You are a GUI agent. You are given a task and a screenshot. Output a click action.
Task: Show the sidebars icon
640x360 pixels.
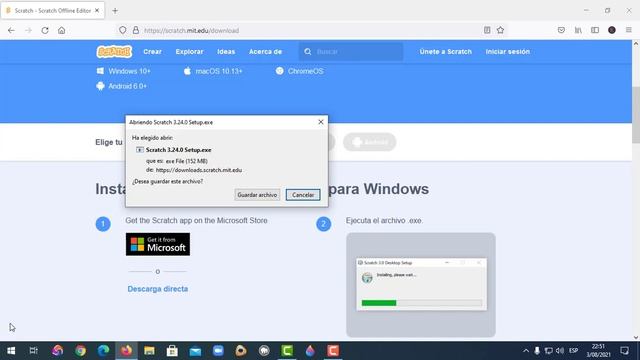click(x=595, y=30)
